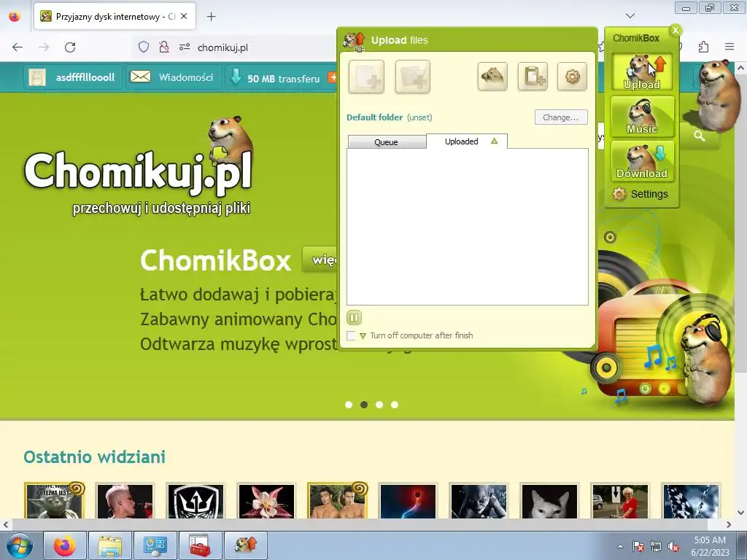Open the Firefox hamburger menu
The width and height of the screenshot is (747, 560).
pyautogui.click(x=729, y=47)
